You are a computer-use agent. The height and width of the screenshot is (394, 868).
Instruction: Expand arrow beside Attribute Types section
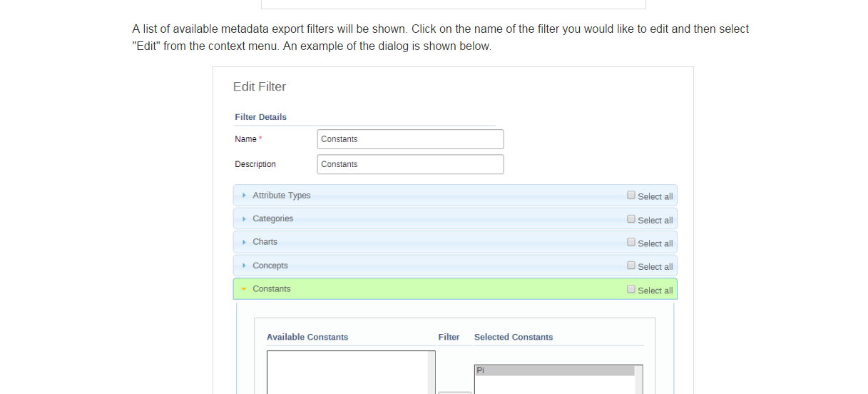click(x=244, y=196)
